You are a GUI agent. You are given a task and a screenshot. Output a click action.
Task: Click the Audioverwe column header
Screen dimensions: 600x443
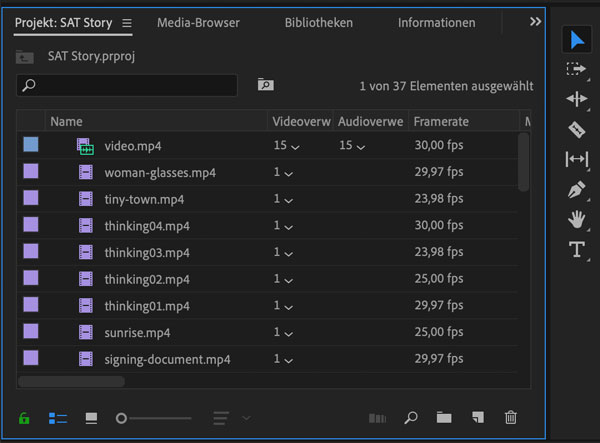(x=370, y=122)
